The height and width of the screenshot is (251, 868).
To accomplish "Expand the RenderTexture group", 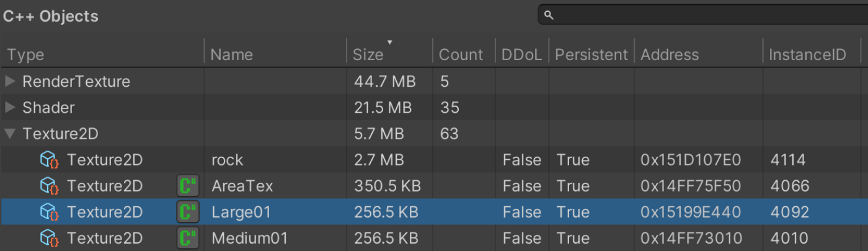I will pos(10,81).
